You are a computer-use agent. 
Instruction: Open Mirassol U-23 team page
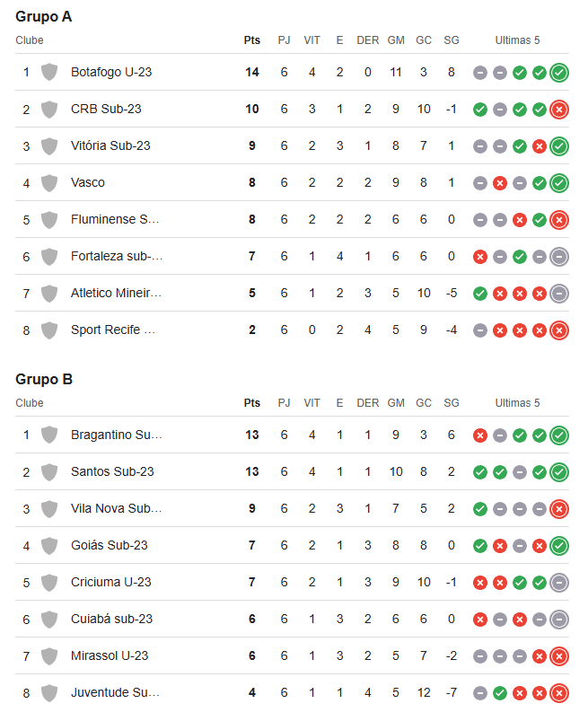[110, 655]
